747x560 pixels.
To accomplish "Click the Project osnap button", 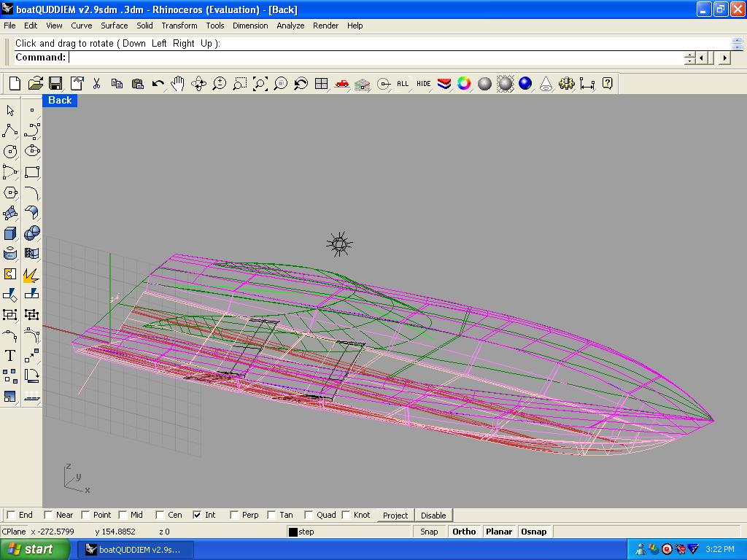I will point(395,515).
